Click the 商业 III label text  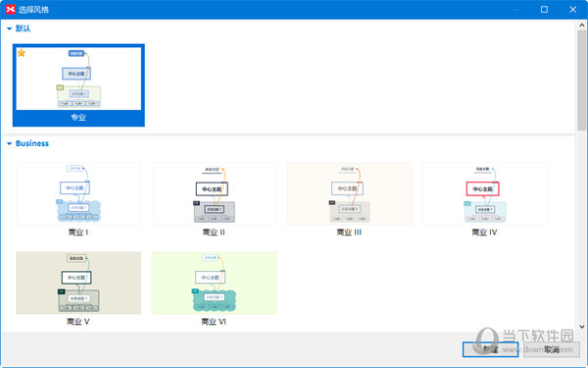pos(349,233)
